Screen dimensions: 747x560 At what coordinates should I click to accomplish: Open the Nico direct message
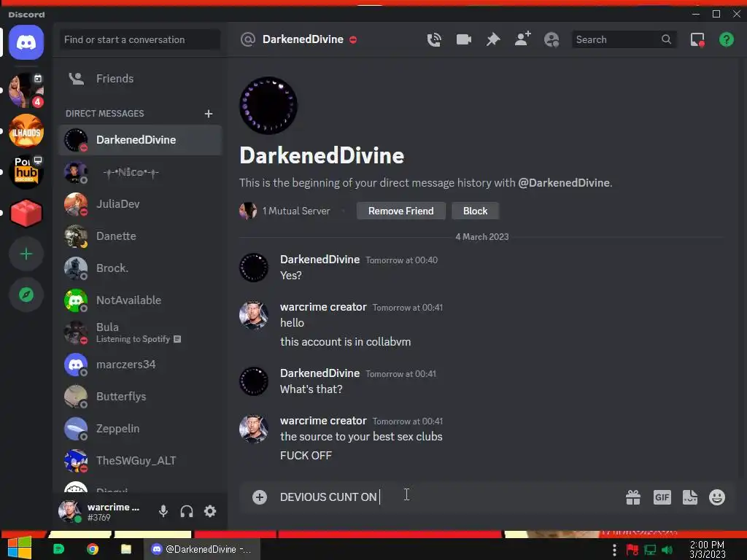pyautogui.click(x=141, y=172)
